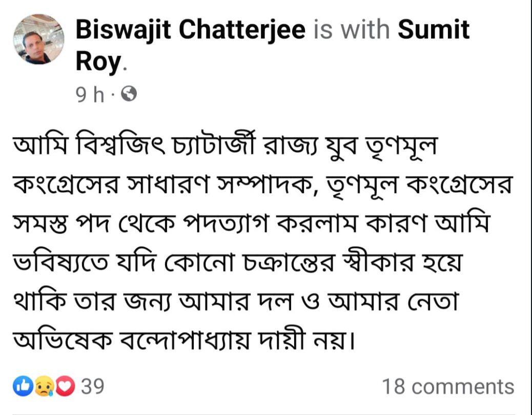Click the 9 h post timestamp
Screen dimensions: 532x415
click(x=90, y=95)
